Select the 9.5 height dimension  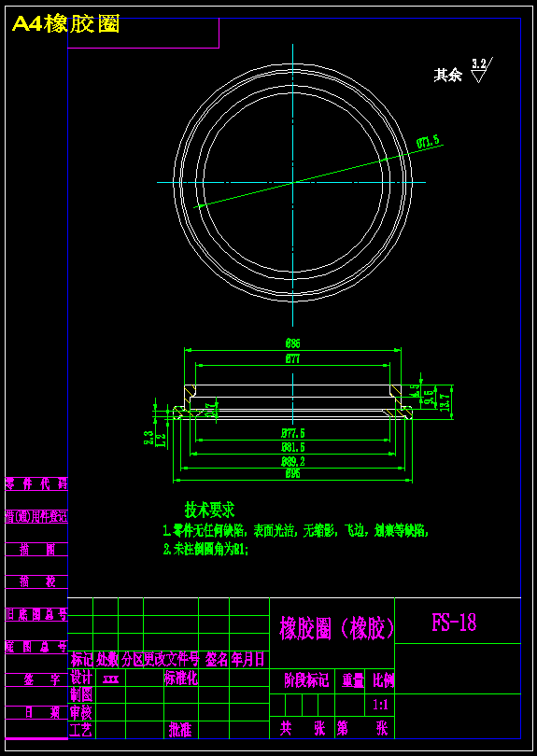pyautogui.click(x=430, y=399)
